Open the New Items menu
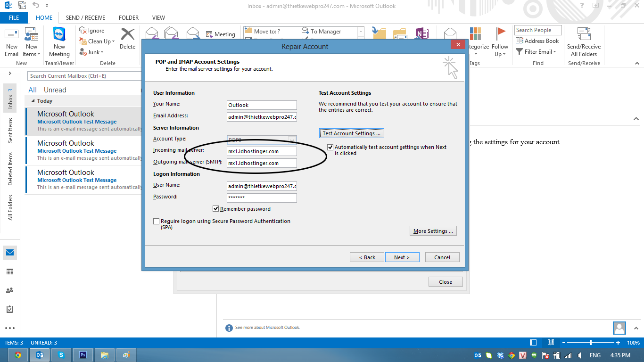Screen dimensions: 644x362 (x=31, y=42)
